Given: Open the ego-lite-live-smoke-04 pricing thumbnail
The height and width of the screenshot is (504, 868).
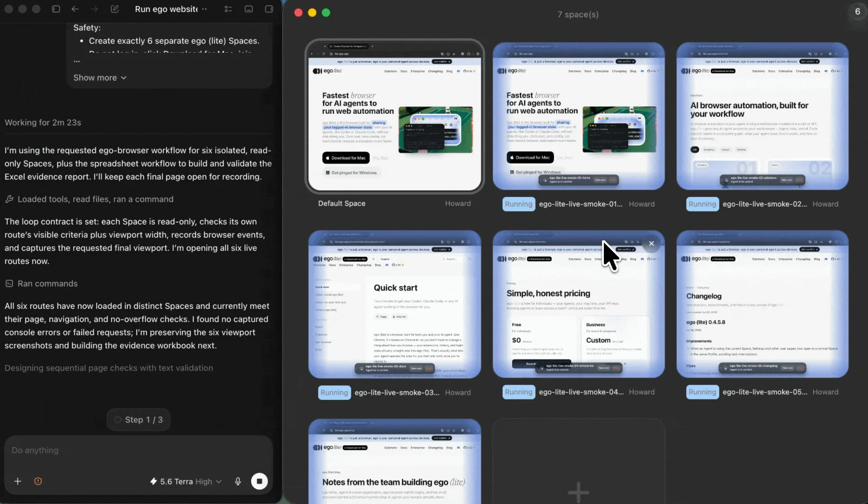Looking at the screenshot, I should coord(579,304).
